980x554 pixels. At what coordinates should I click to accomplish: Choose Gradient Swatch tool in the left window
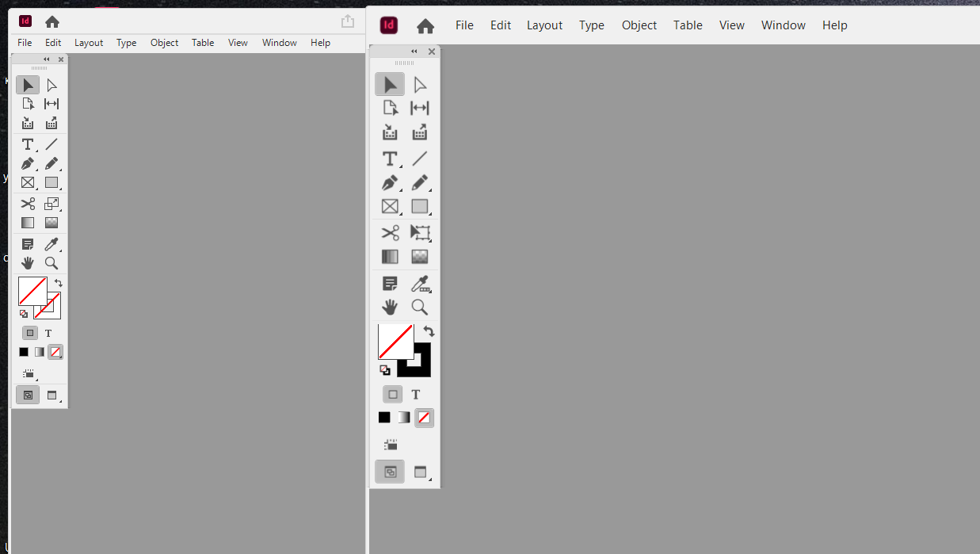point(28,223)
